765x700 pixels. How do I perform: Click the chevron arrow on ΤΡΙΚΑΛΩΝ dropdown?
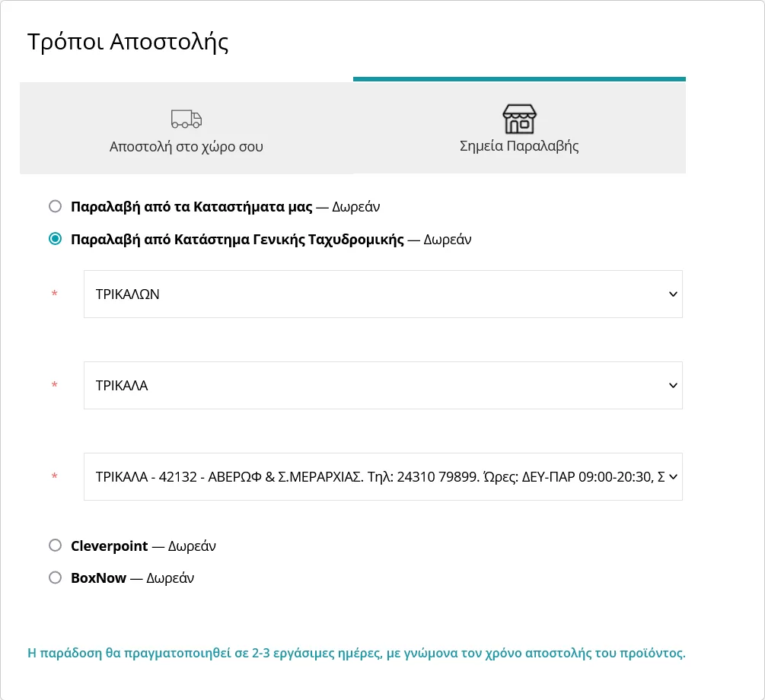click(x=672, y=294)
